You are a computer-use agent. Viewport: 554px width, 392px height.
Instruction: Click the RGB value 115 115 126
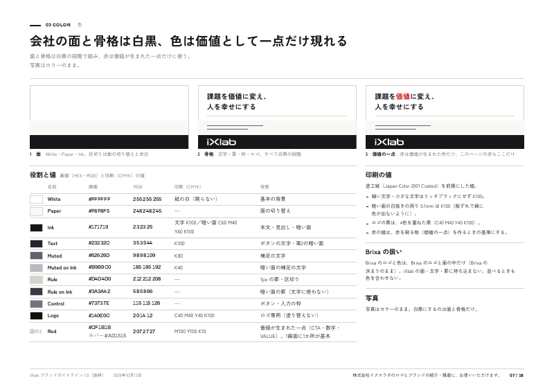pos(146,303)
